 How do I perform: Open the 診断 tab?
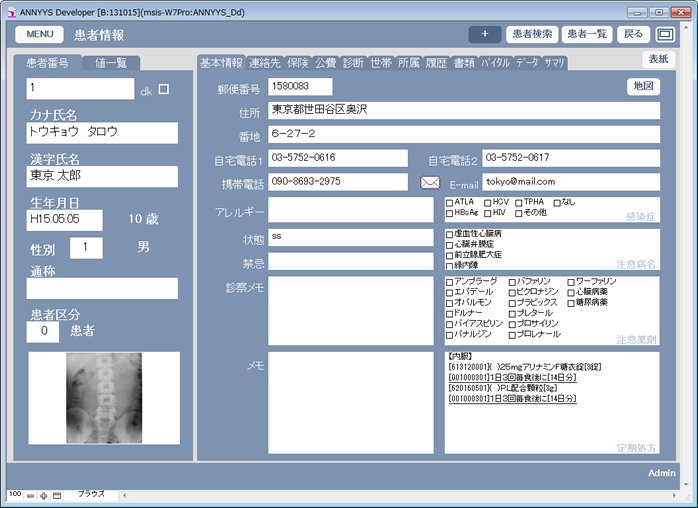(353, 63)
